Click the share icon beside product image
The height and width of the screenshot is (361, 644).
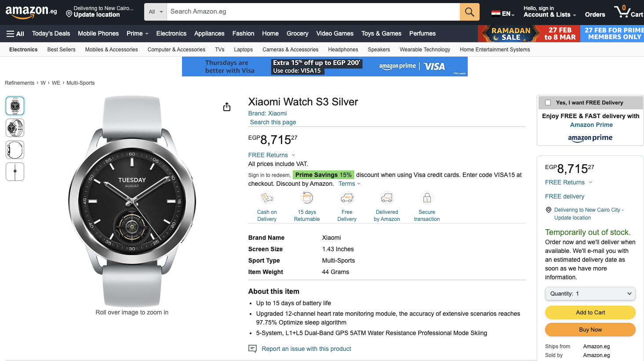(x=227, y=107)
